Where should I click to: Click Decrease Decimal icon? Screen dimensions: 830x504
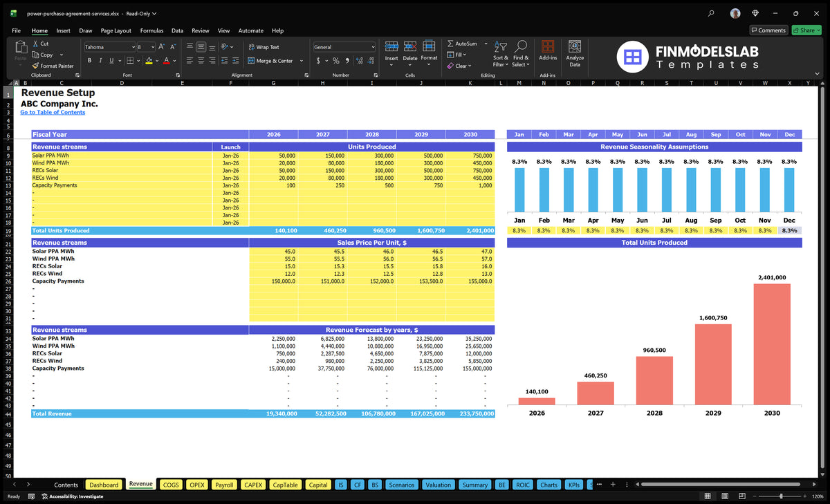370,61
